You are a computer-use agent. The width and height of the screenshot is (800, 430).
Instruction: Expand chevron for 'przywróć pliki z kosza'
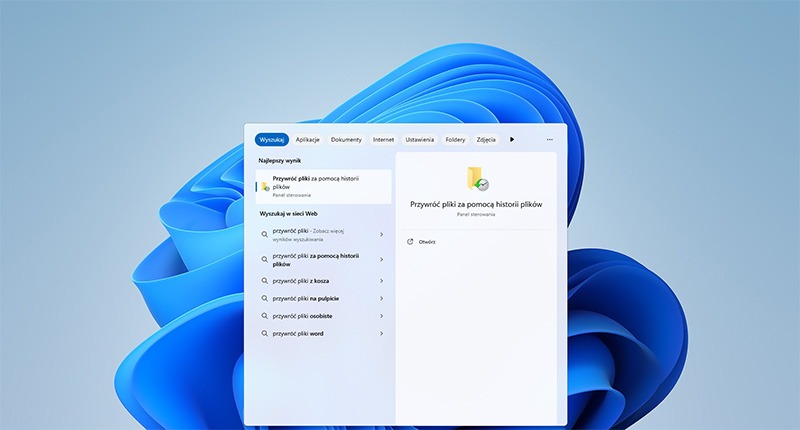[381, 281]
